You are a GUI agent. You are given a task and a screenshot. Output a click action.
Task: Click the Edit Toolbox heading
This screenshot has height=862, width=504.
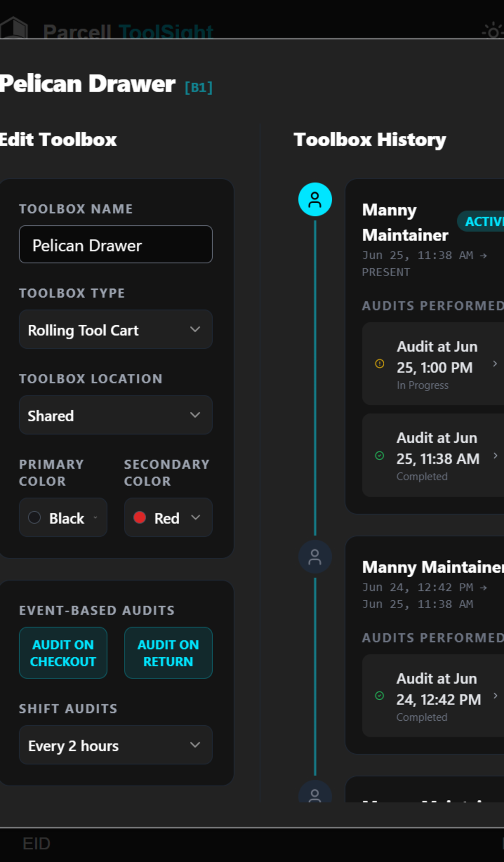point(58,140)
